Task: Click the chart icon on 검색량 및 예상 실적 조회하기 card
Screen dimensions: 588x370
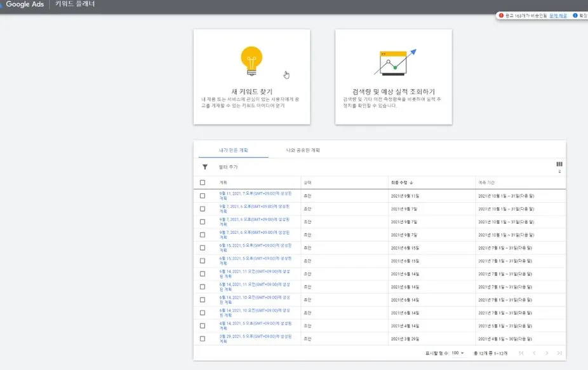Action: [394, 62]
